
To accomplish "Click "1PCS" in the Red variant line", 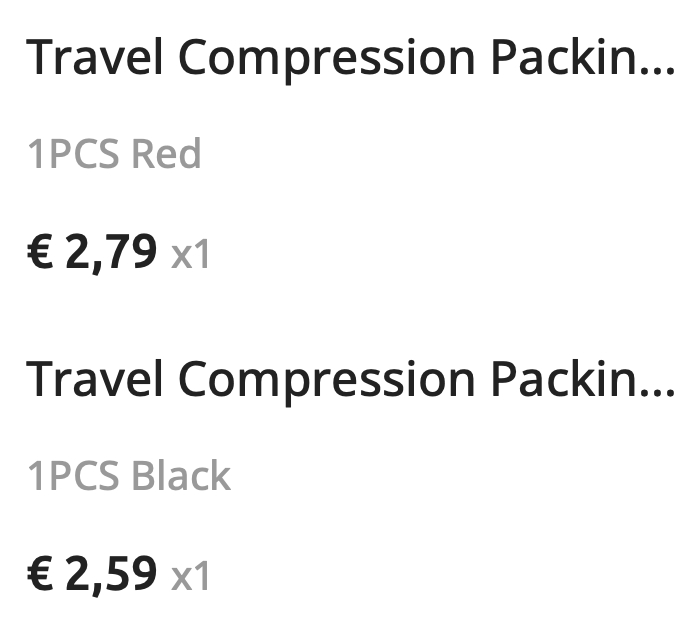I will [74, 156].
